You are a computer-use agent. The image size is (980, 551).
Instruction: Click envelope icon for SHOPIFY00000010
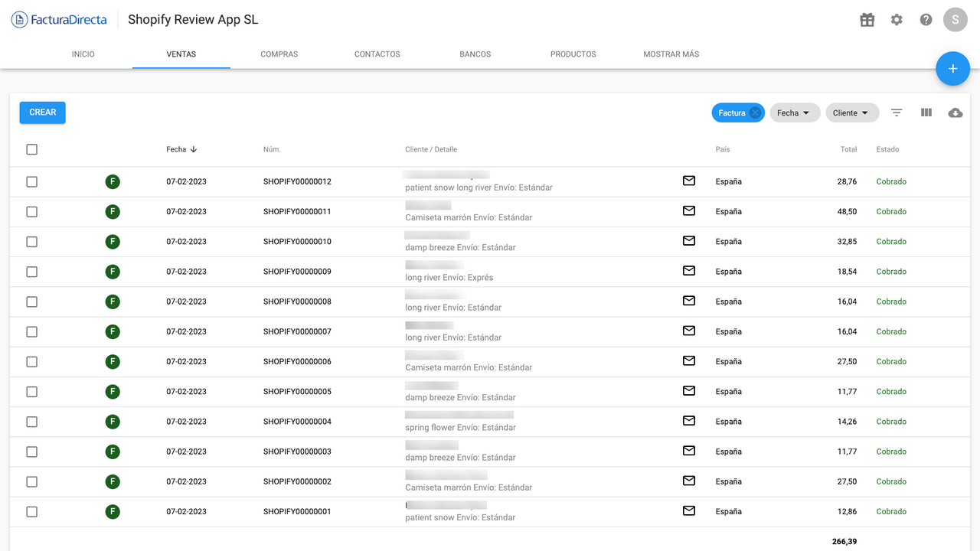coord(689,240)
